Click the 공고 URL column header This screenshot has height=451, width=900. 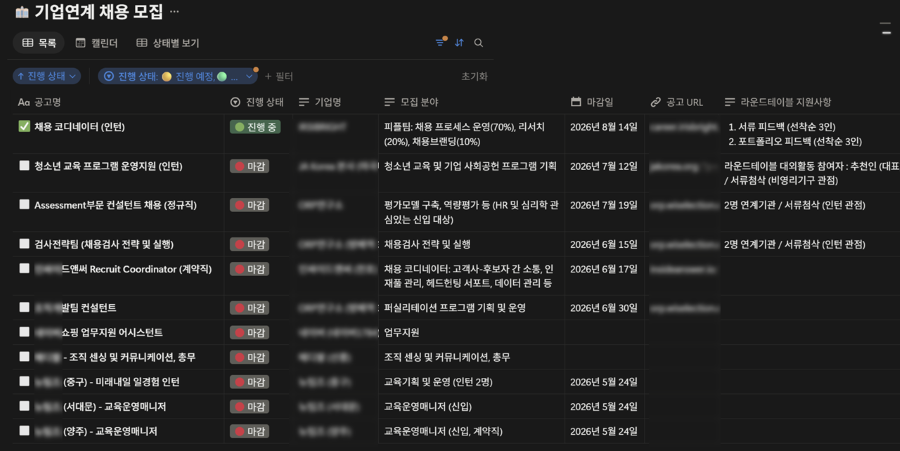click(x=677, y=102)
